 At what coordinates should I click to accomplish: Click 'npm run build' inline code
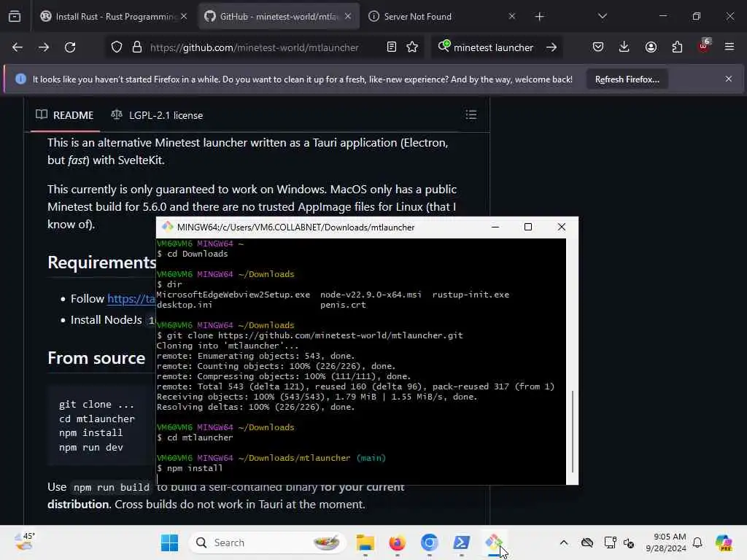111,487
